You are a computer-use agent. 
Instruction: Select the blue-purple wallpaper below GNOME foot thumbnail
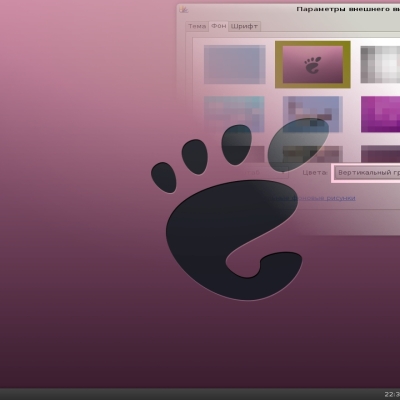(313, 114)
